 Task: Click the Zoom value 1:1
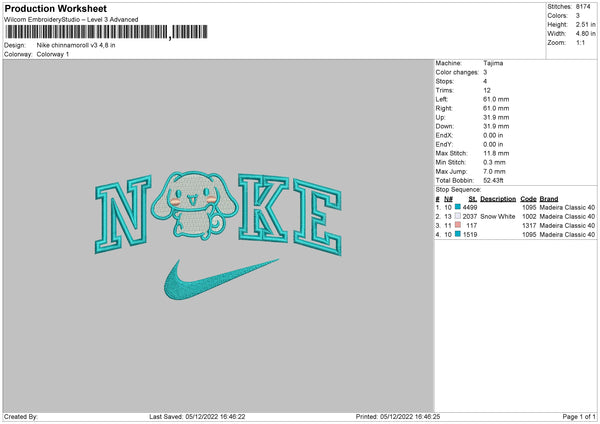click(x=580, y=43)
